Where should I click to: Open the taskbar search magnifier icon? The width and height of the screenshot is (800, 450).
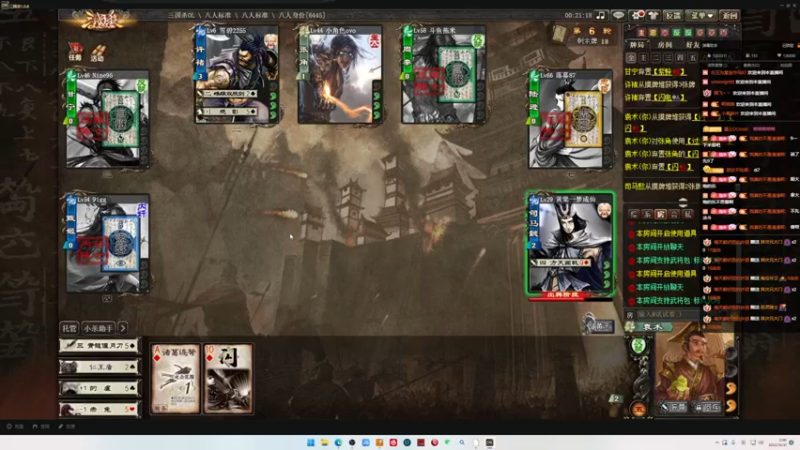pyautogui.click(x=462, y=442)
